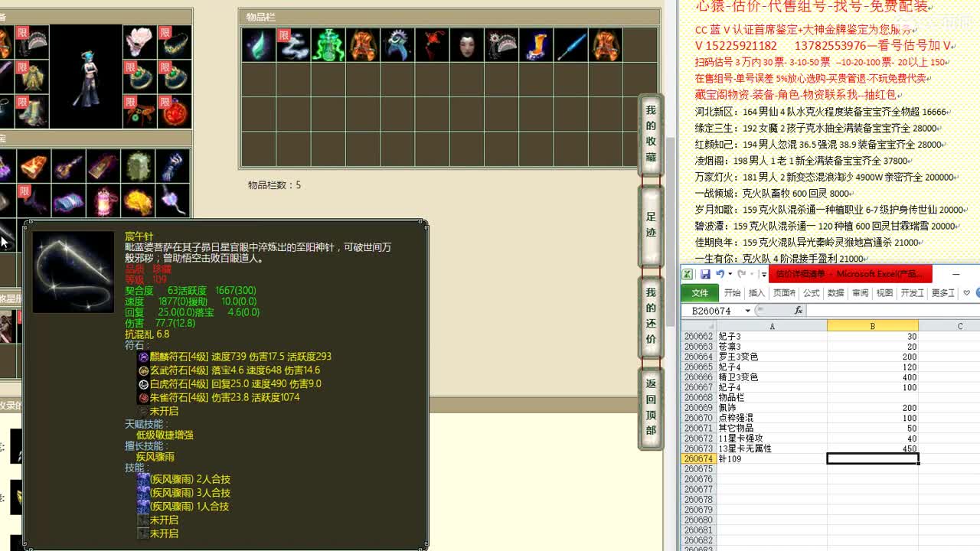Select the blue gauntlet treasure
This screenshot has width=980, height=551.
pos(174,166)
